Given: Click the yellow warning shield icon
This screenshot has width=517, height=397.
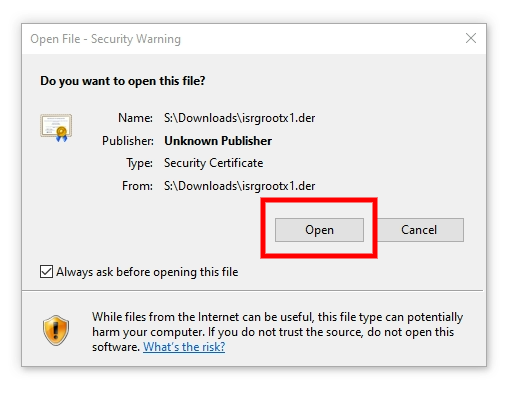Looking at the screenshot, I should point(56,330).
